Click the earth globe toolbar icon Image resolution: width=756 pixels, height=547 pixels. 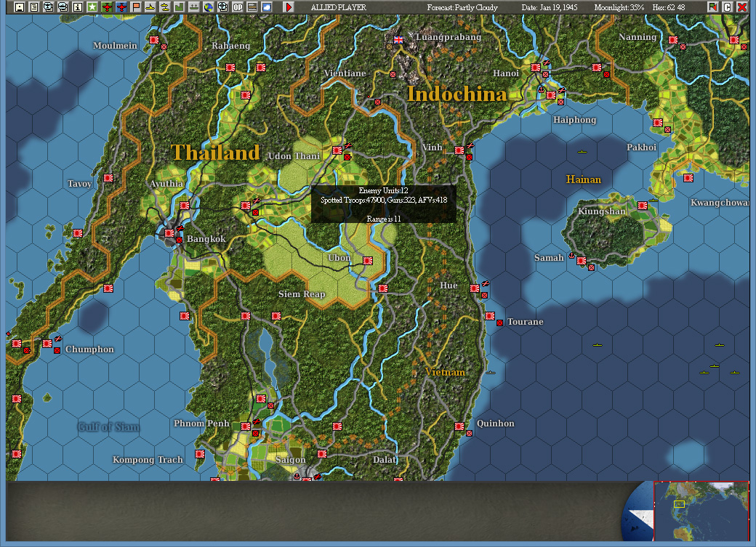pos(209,7)
